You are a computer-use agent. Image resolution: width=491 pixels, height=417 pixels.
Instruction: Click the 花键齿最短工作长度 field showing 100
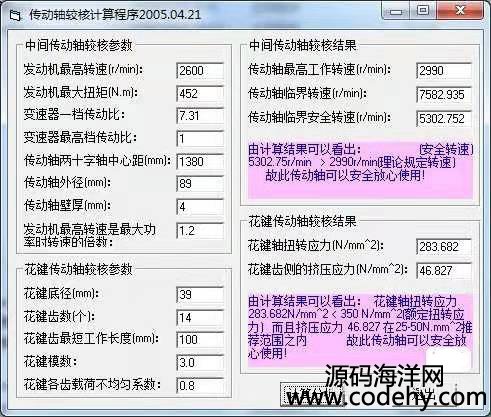(x=200, y=340)
